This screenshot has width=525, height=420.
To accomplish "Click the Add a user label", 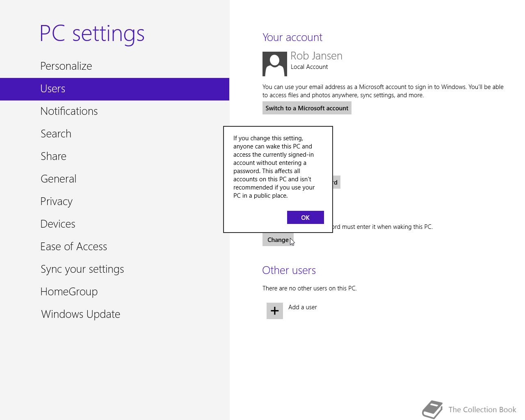I will click(x=303, y=307).
